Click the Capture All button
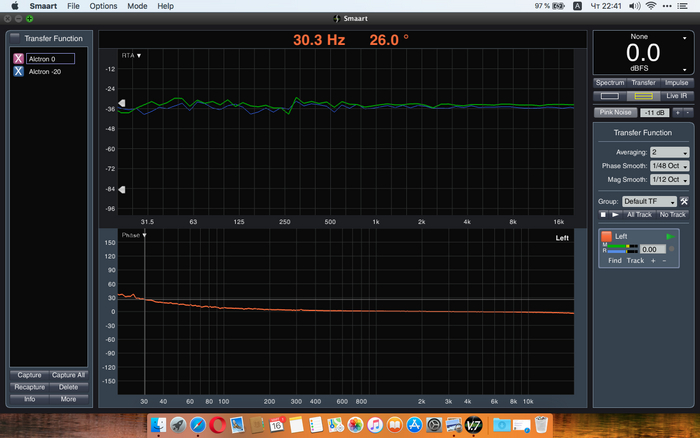Viewport: 700px width, 438px height. coord(69,375)
